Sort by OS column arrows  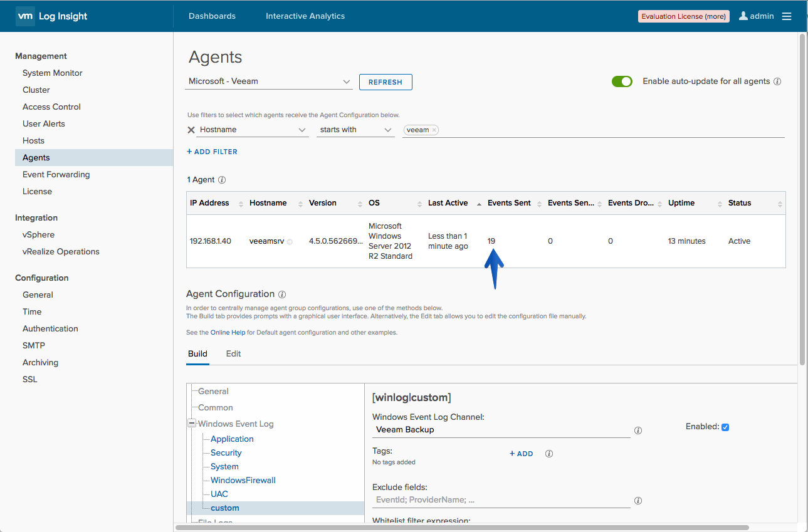[419, 204]
